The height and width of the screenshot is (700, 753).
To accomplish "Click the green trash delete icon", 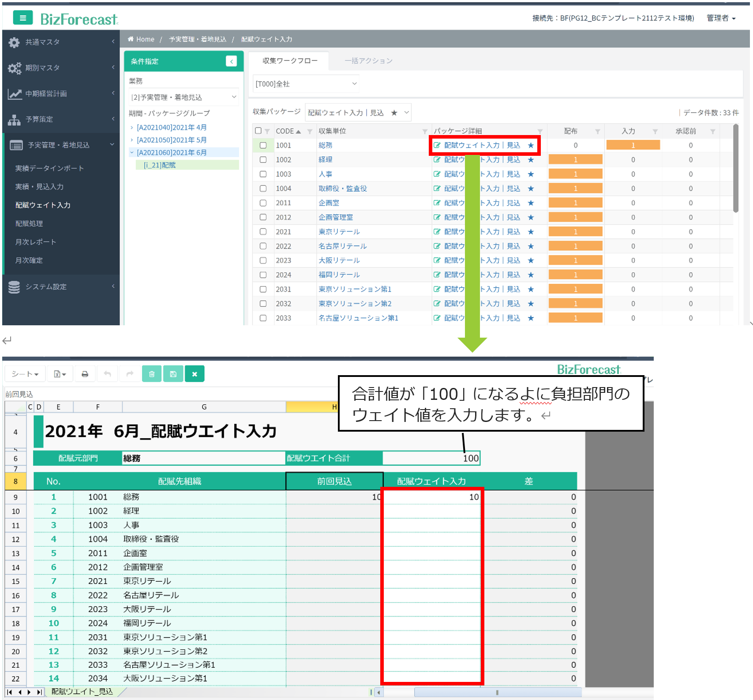I will click(152, 374).
